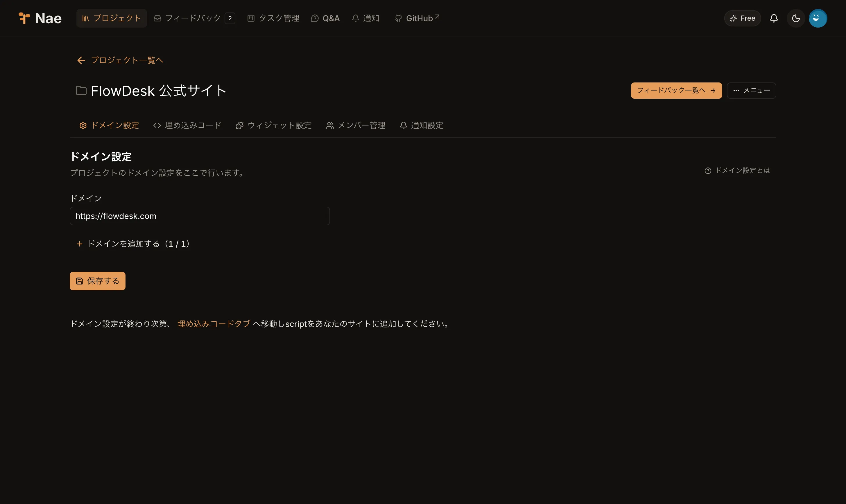Go back to プロジェクト一覧へ
846x504 pixels.
coord(120,60)
